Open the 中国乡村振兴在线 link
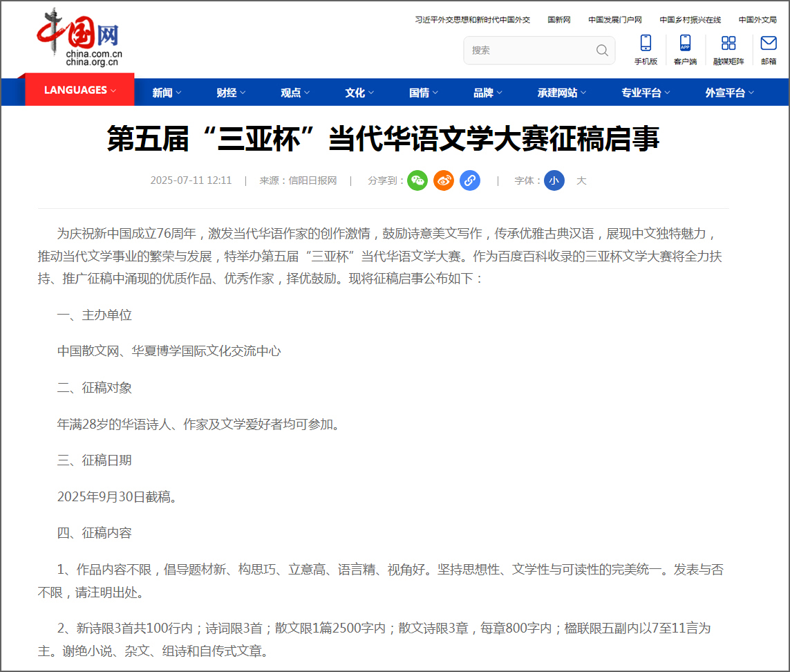The width and height of the screenshot is (790, 672). coord(690,19)
